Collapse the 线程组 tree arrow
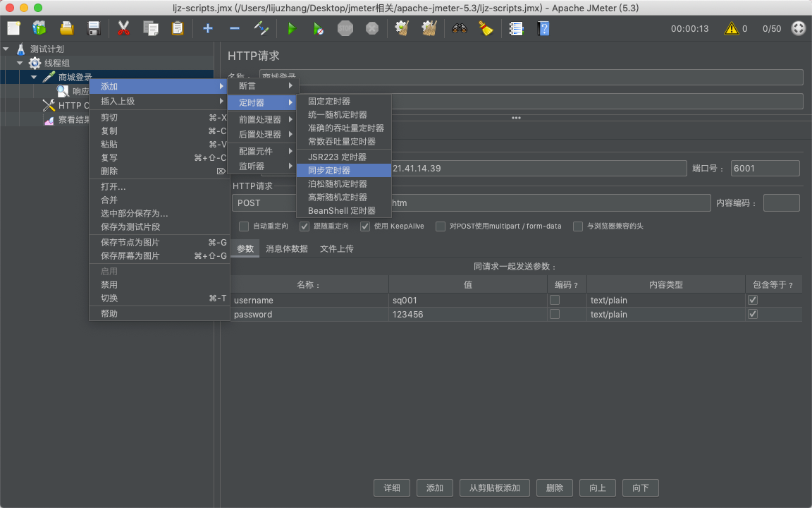Image resolution: width=812 pixels, height=508 pixels. click(x=20, y=64)
